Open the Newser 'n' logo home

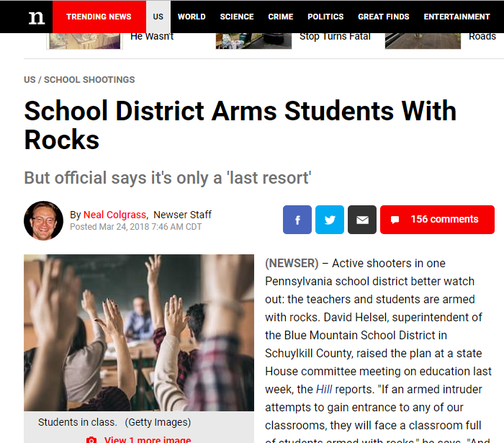click(36, 17)
